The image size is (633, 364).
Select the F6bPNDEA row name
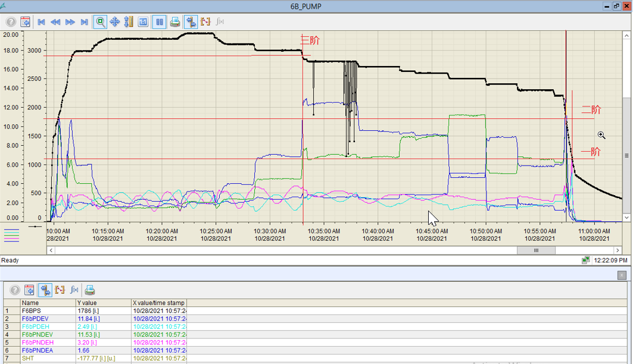tap(37, 350)
